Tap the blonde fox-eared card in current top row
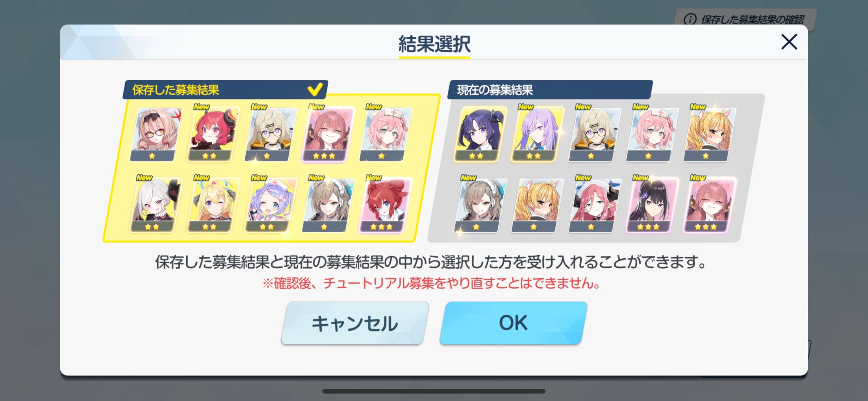868x401 pixels. 707,135
